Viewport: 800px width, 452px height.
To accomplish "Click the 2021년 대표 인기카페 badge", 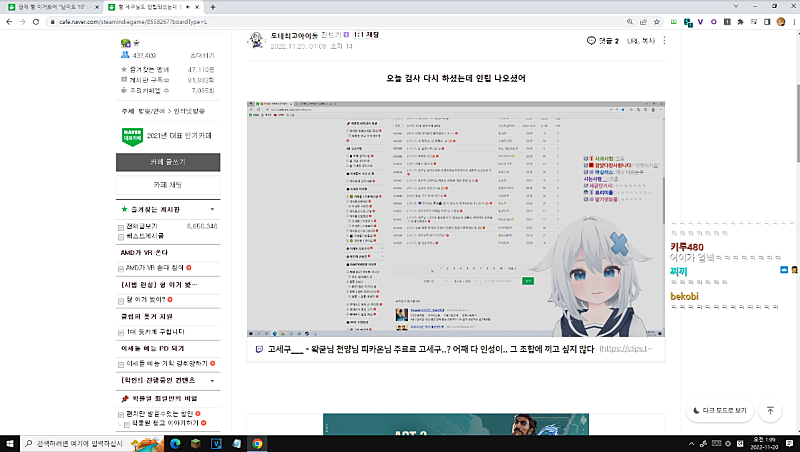I will (167, 136).
